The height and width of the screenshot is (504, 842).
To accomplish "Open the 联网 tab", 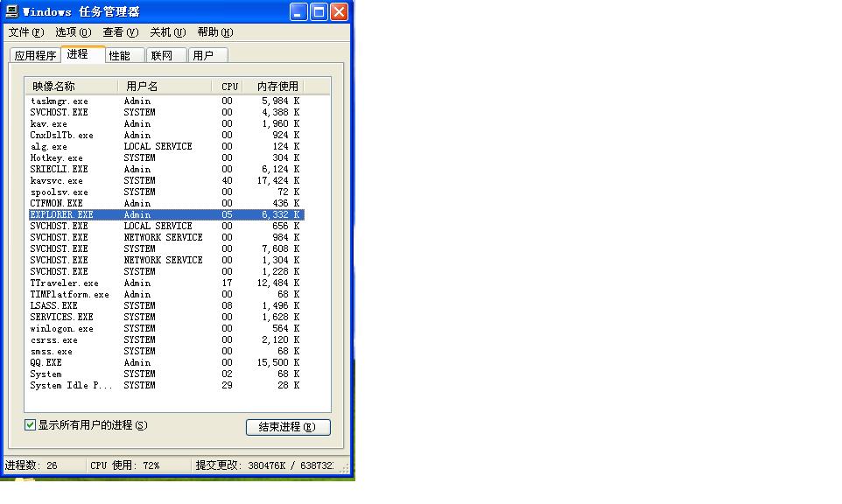I will (166, 55).
